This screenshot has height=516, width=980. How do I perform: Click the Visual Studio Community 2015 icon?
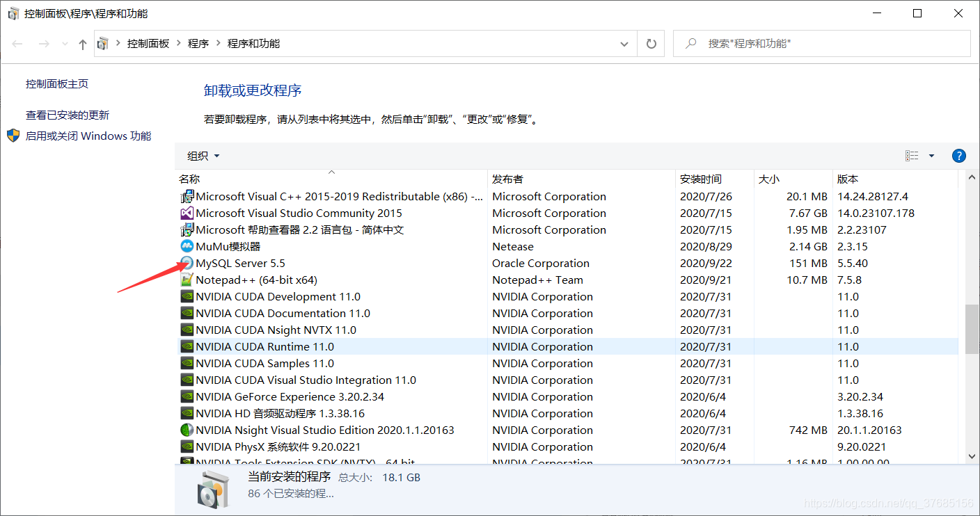pos(187,213)
